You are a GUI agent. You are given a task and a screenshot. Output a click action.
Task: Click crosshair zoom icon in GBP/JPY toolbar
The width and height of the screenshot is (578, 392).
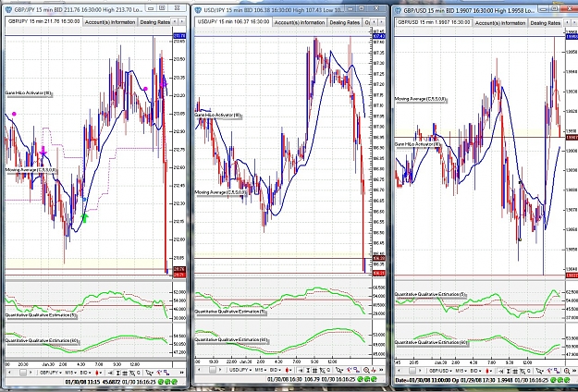132,373
